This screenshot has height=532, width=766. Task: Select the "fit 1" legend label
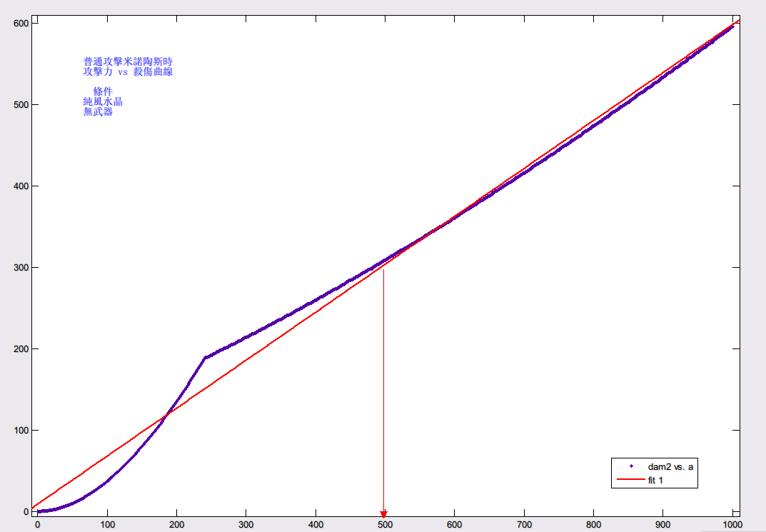click(656, 481)
